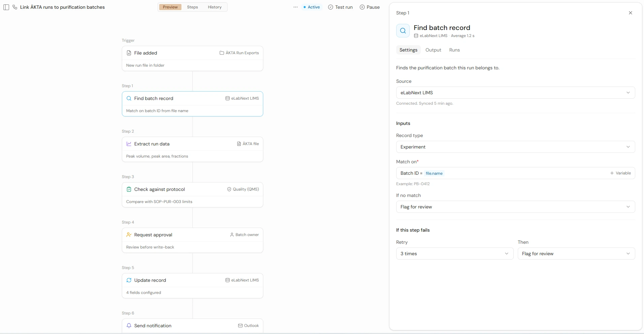The width and height of the screenshot is (644, 334).
Task: Click the Request approval person icon
Action: (129, 235)
